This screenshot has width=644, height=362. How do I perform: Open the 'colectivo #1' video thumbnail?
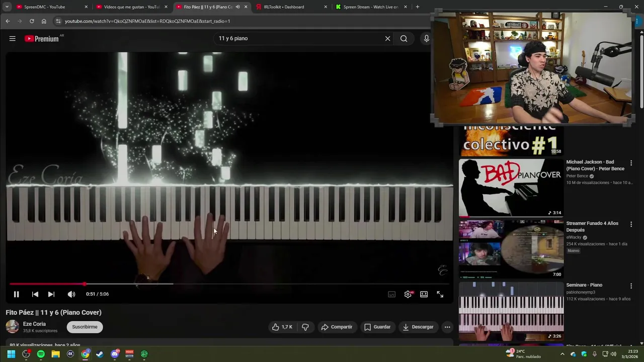pos(511,140)
